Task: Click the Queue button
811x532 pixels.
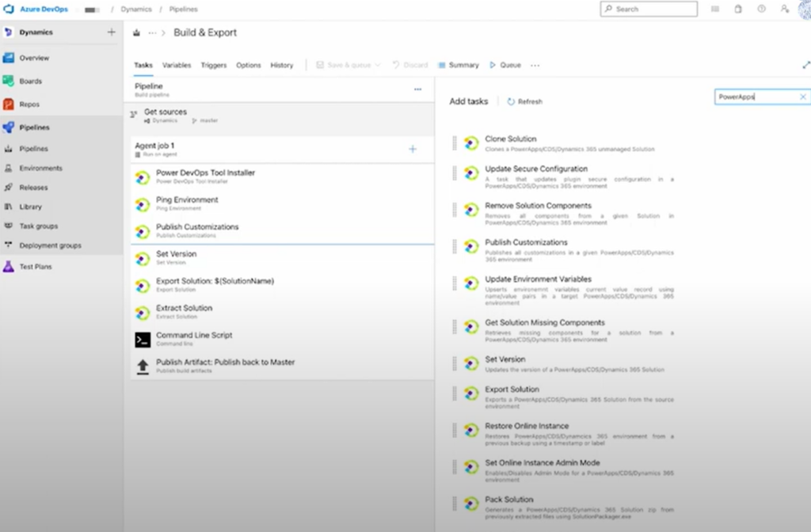Action: [x=505, y=65]
